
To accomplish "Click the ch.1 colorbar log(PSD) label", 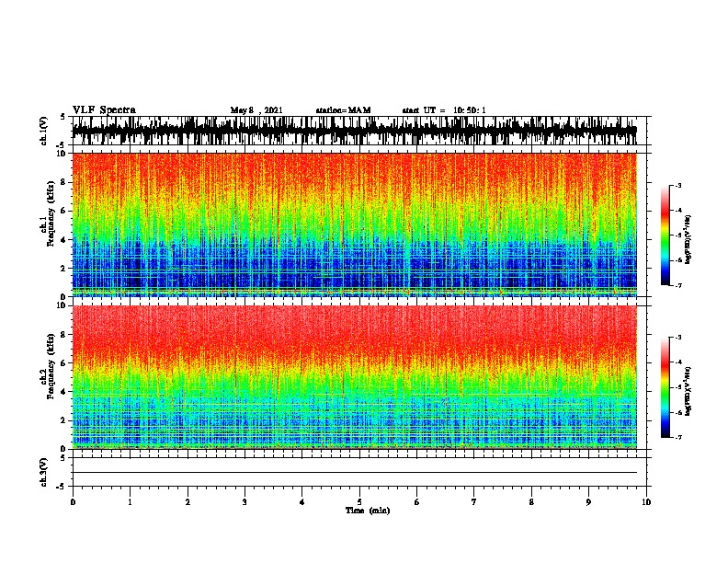I will [x=688, y=239].
